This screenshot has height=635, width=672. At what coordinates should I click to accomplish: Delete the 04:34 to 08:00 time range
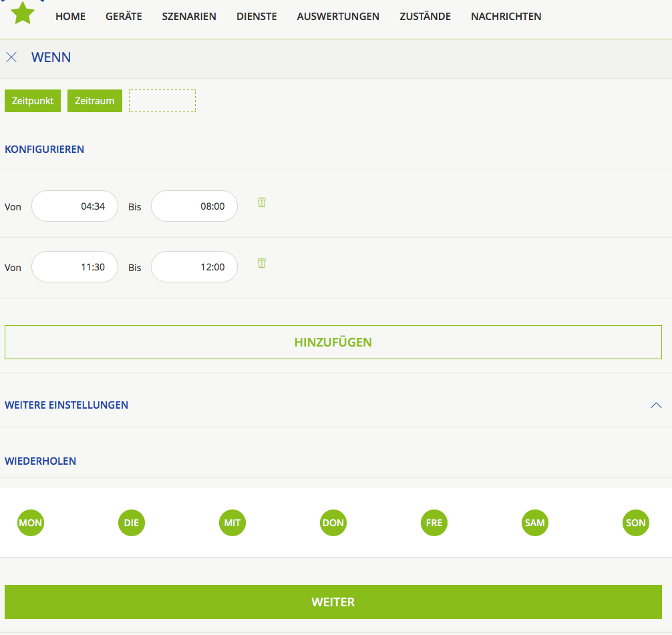[262, 202]
